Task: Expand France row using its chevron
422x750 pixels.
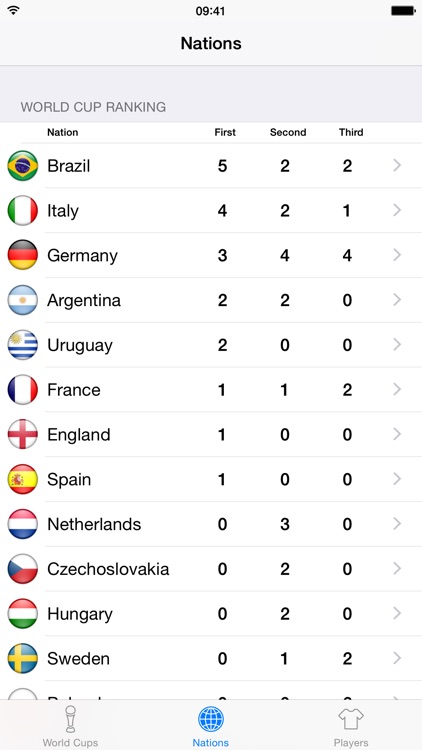Action: pos(397,390)
